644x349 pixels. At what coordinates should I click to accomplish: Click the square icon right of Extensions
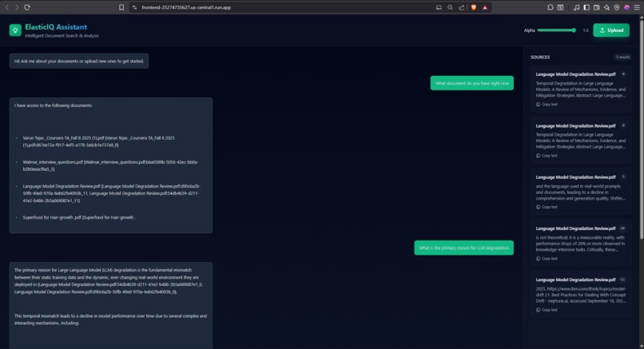560,7
